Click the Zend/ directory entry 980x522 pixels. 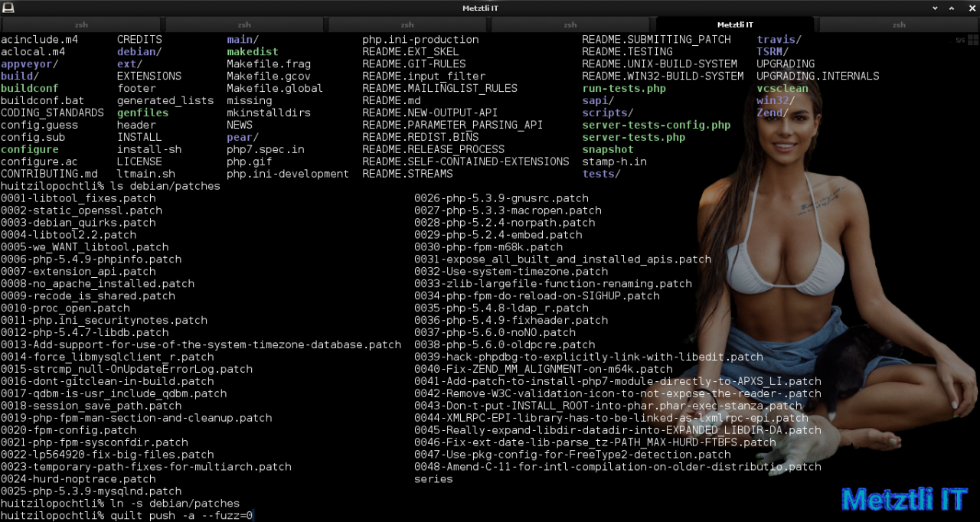point(773,113)
